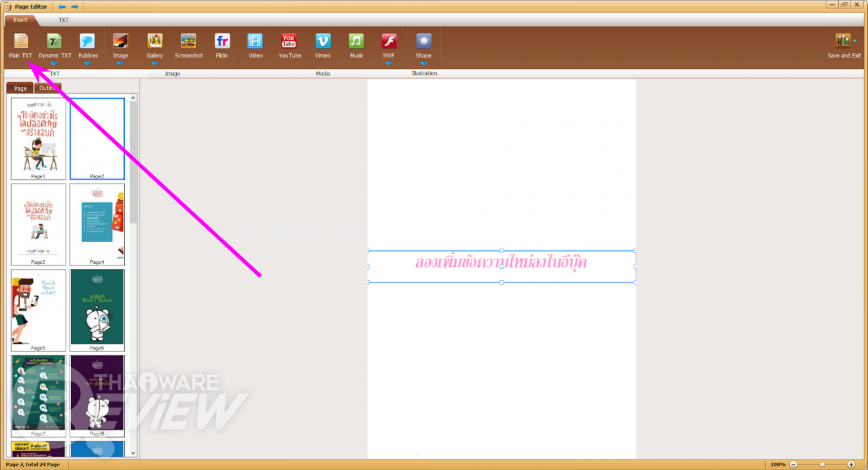This screenshot has height=470, width=868.
Task: Insert an Image
Action: pos(120,46)
